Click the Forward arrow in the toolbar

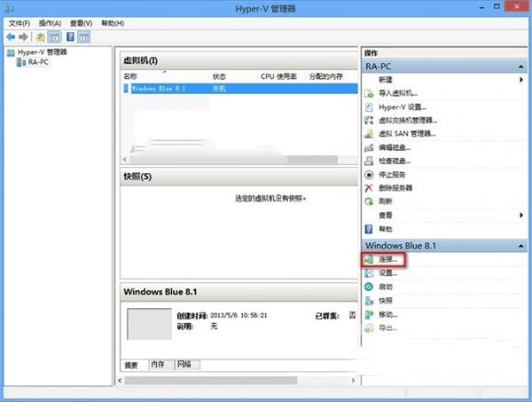point(23,36)
